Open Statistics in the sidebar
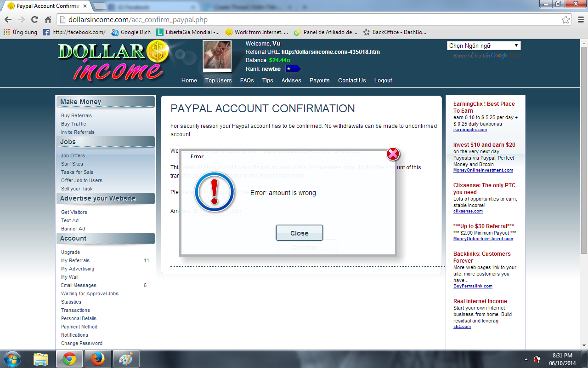Viewport: 588px width, 368px height. pyautogui.click(x=71, y=302)
